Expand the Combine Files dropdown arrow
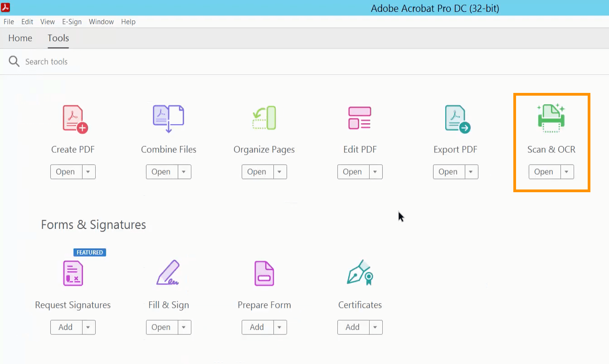This screenshot has width=609, height=364. click(184, 172)
